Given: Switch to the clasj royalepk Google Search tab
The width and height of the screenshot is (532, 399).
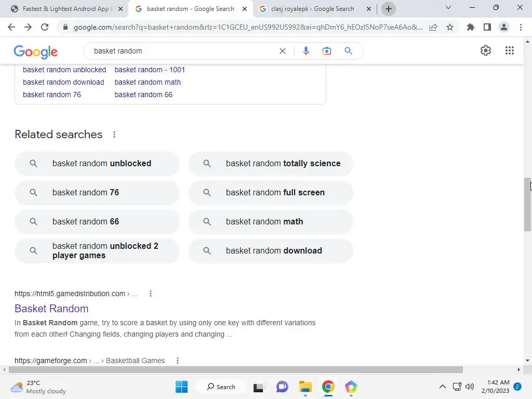Looking at the screenshot, I should pos(312,9).
